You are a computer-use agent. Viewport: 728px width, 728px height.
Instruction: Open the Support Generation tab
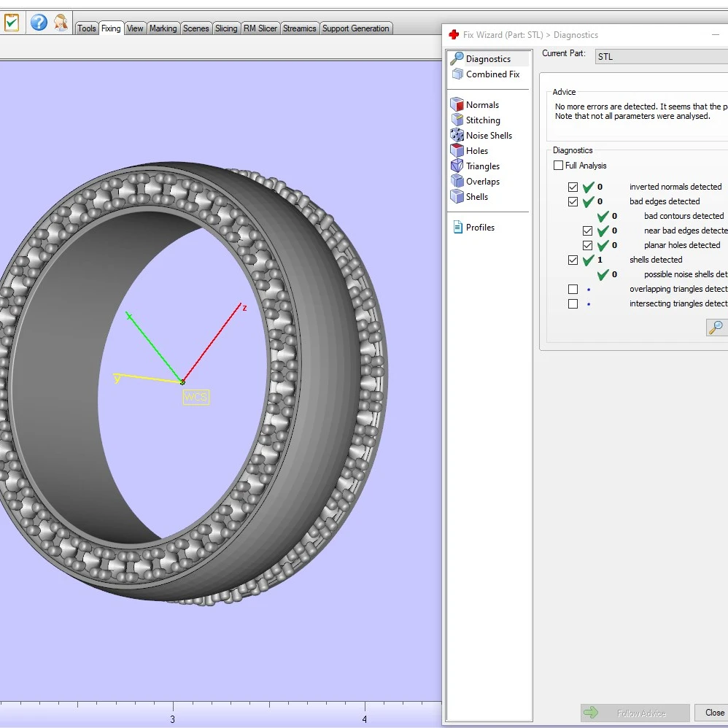click(356, 28)
